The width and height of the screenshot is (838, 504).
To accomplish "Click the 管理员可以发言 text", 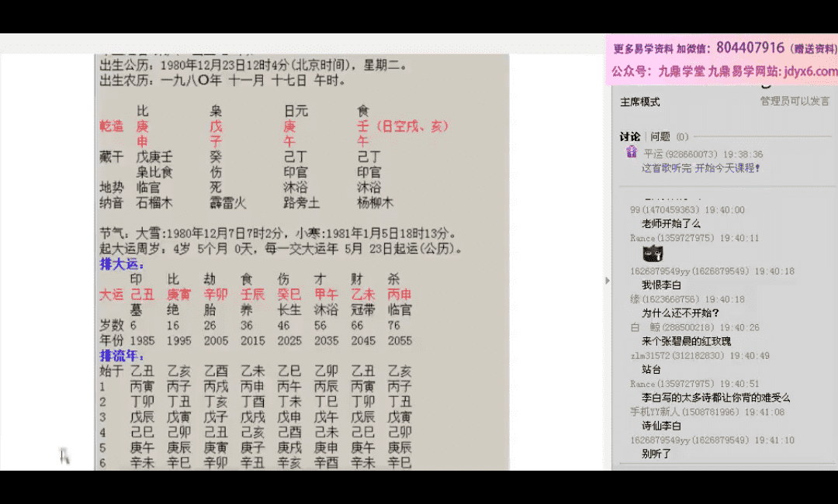I will point(795,101).
